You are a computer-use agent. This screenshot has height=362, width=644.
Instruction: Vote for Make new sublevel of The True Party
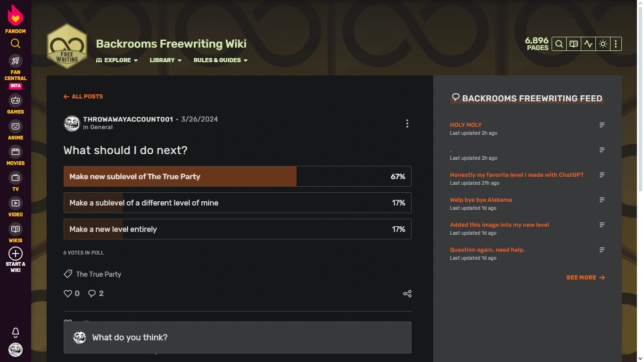pyautogui.click(x=237, y=176)
